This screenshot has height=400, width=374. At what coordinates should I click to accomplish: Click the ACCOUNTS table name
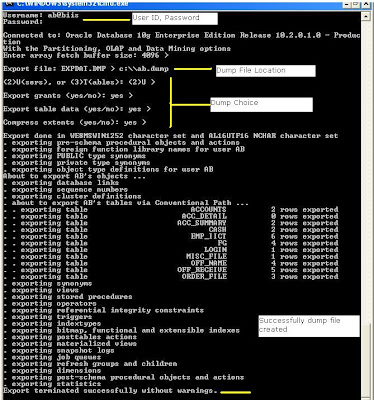click(208, 210)
